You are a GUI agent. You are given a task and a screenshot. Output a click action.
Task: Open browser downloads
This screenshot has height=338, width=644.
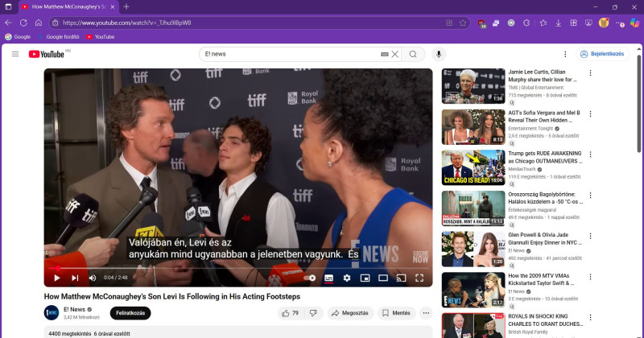coord(558,23)
